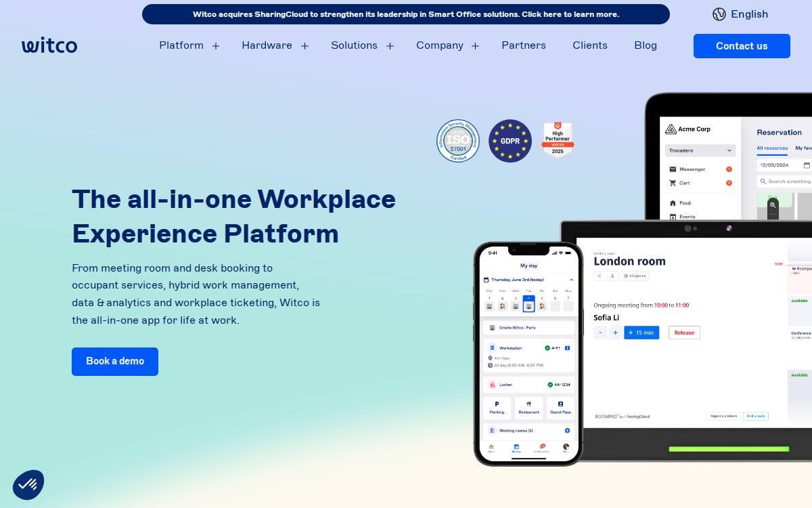The width and height of the screenshot is (812, 508).
Task: Click the London room heading
Action: pos(629,261)
